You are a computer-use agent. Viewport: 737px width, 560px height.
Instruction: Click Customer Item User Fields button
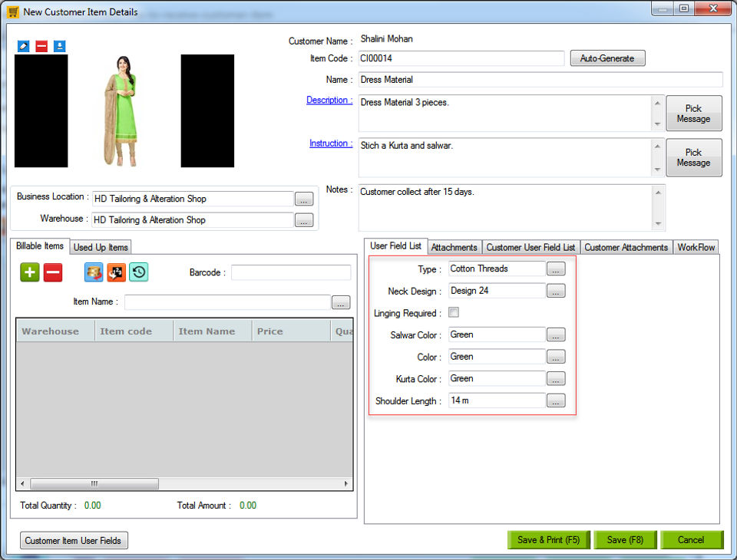(74, 540)
